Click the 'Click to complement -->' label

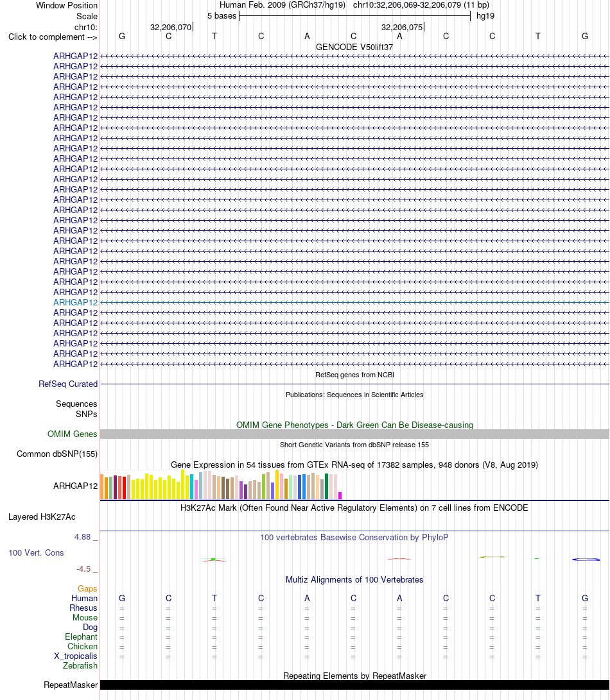(53, 37)
